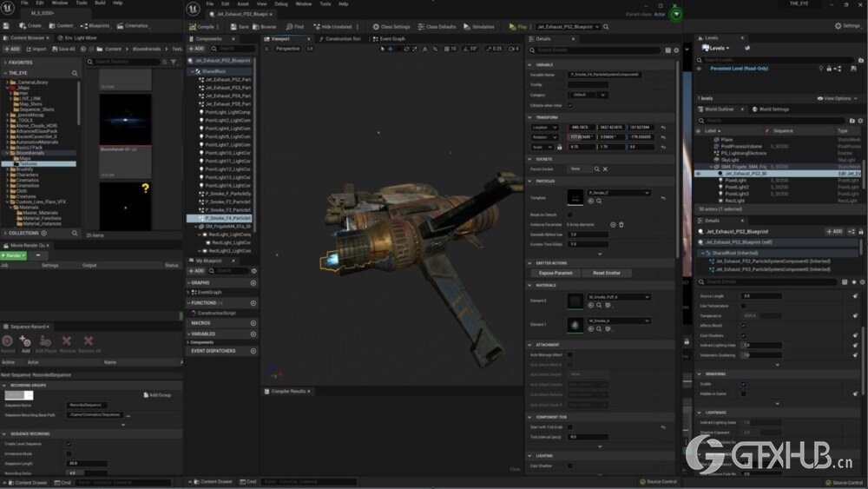The height and width of the screenshot is (489, 868).
Task: Delete Instance Parameters array with trash icon
Action: (x=621, y=224)
